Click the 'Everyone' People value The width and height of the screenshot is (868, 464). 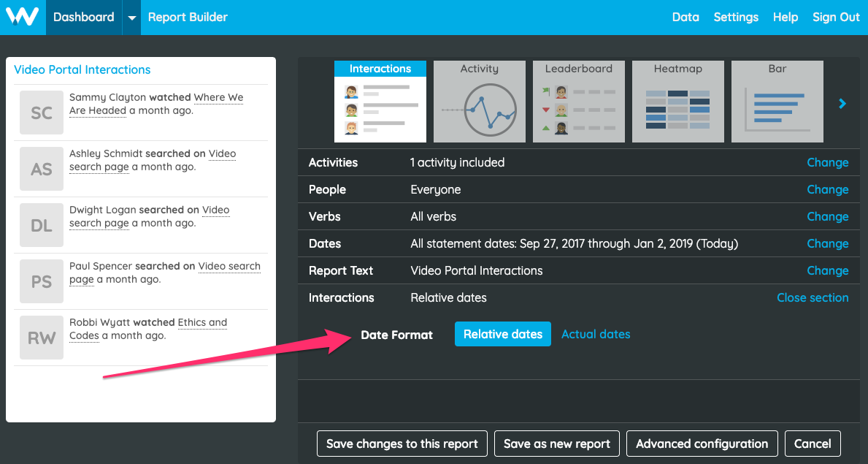(x=436, y=189)
